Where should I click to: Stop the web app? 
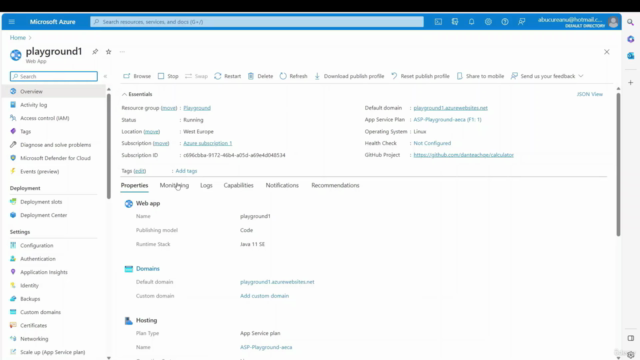[x=168, y=76]
